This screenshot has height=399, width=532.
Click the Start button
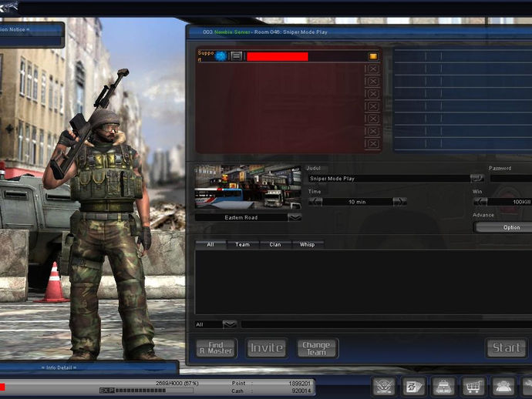tap(507, 348)
